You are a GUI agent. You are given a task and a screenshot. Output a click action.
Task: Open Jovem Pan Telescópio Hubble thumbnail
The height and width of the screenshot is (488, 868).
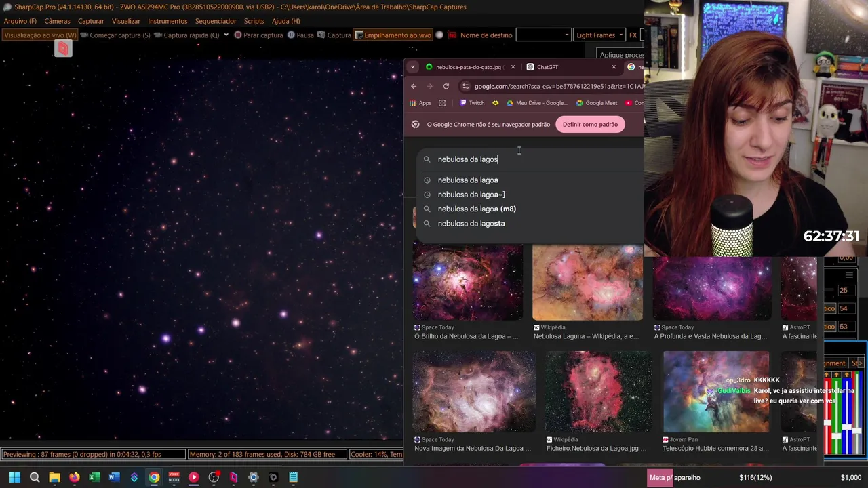[716, 392]
